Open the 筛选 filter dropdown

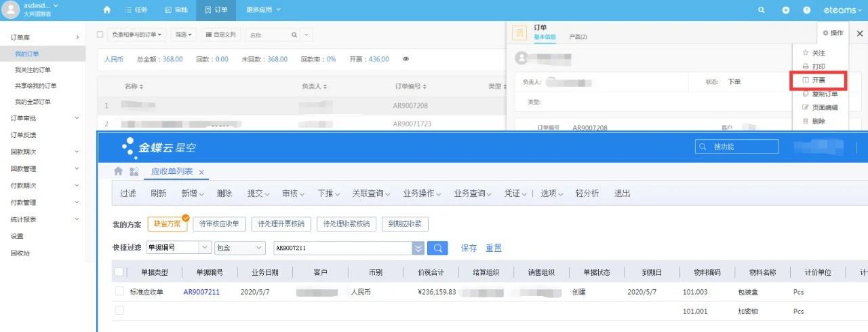[182, 34]
